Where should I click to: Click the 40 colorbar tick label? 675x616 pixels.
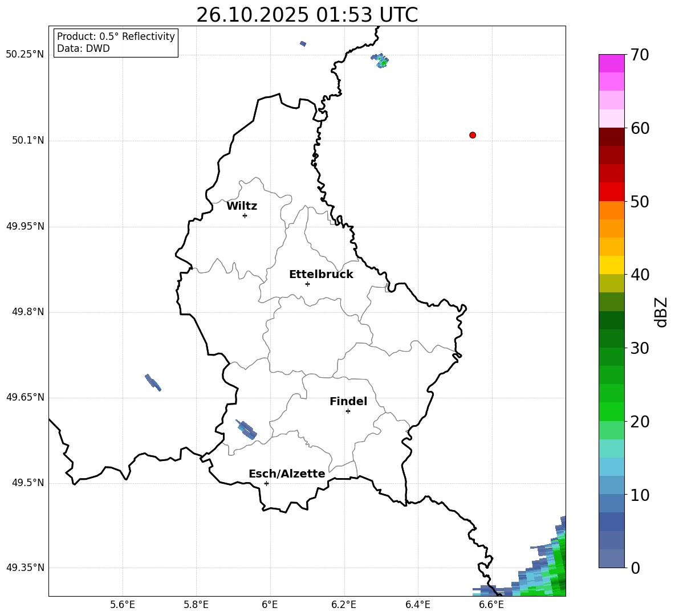[x=640, y=275]
